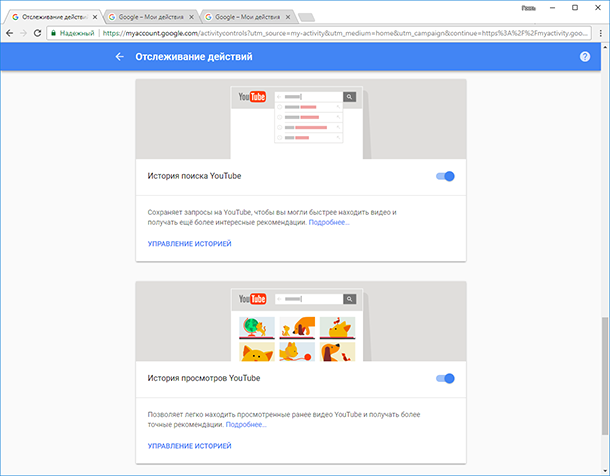610x476 pixels.
Task: Close the Отслеживание действий tab
Action: (x=95, y=17)
